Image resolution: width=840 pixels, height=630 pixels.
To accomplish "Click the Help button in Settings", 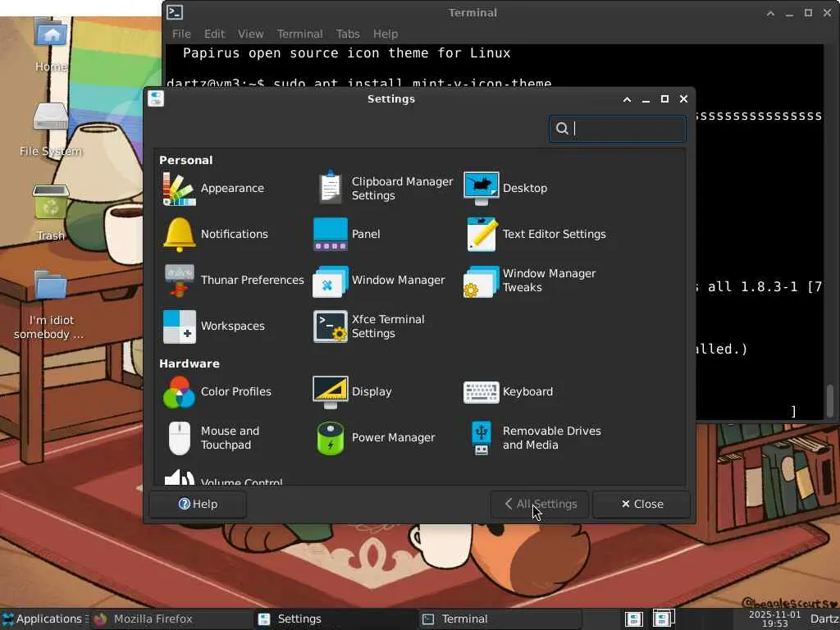I will coord(198,504).
